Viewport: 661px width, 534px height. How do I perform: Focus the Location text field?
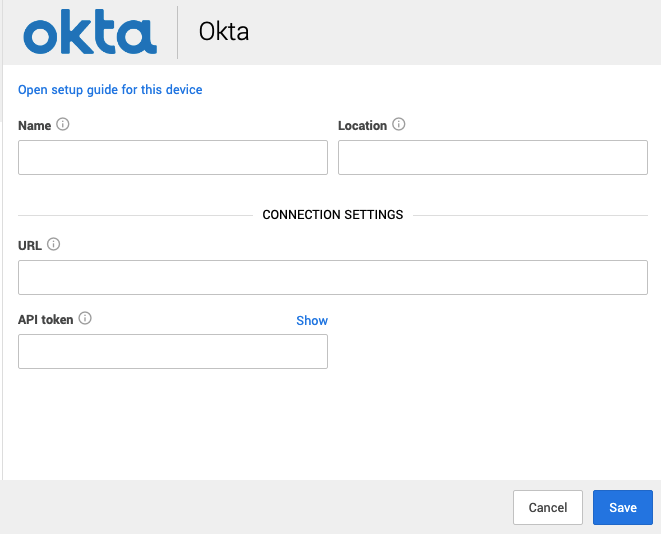click(493, 158)
